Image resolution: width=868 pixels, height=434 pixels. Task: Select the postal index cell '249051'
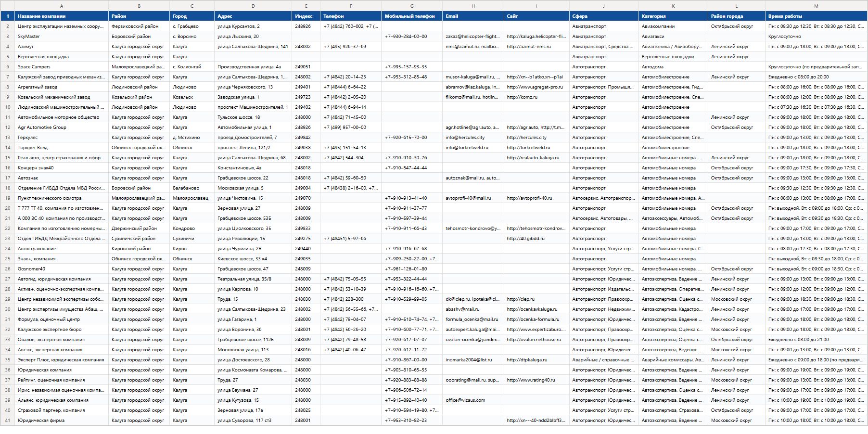[x=306, y=67]
